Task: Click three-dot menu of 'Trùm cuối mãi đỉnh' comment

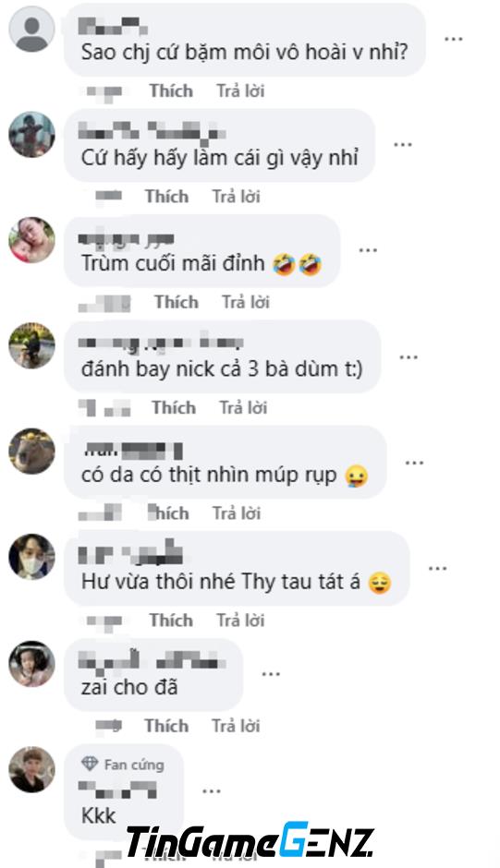Action: click(x=368, y=250)
